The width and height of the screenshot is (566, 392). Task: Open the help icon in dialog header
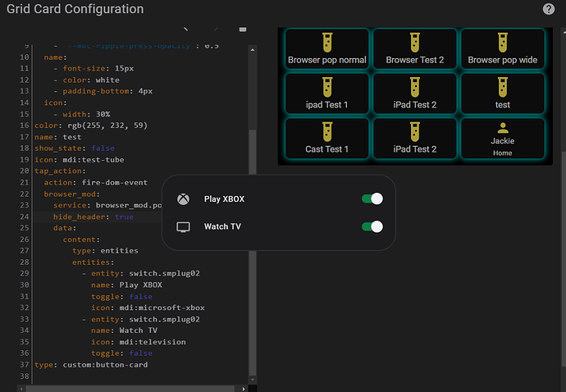549,9
